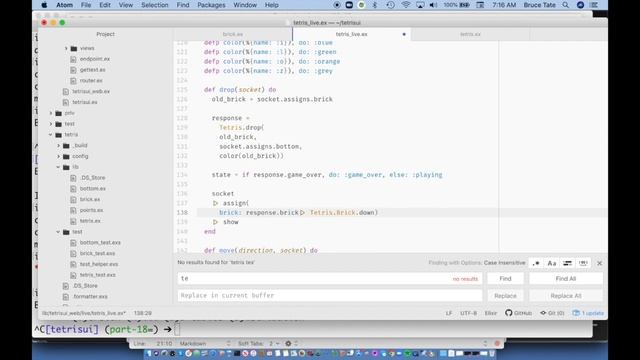Click the Find button

point(505,279)
